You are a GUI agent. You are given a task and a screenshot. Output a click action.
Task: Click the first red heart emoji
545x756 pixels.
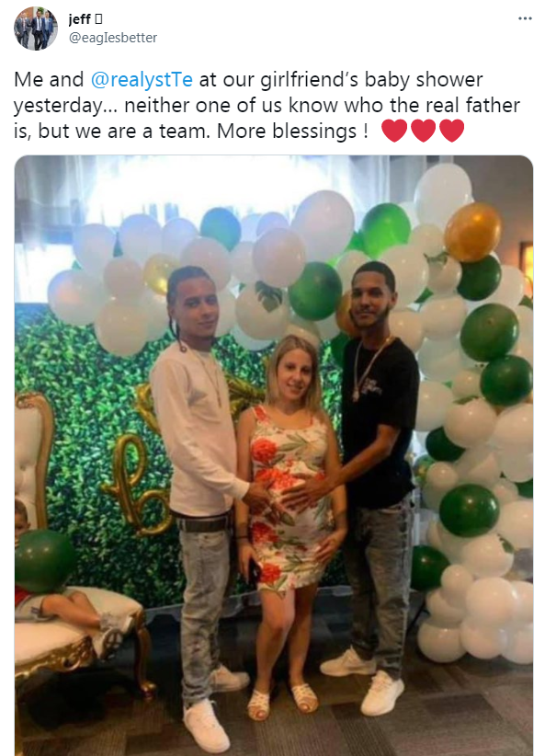coord(394,131)
